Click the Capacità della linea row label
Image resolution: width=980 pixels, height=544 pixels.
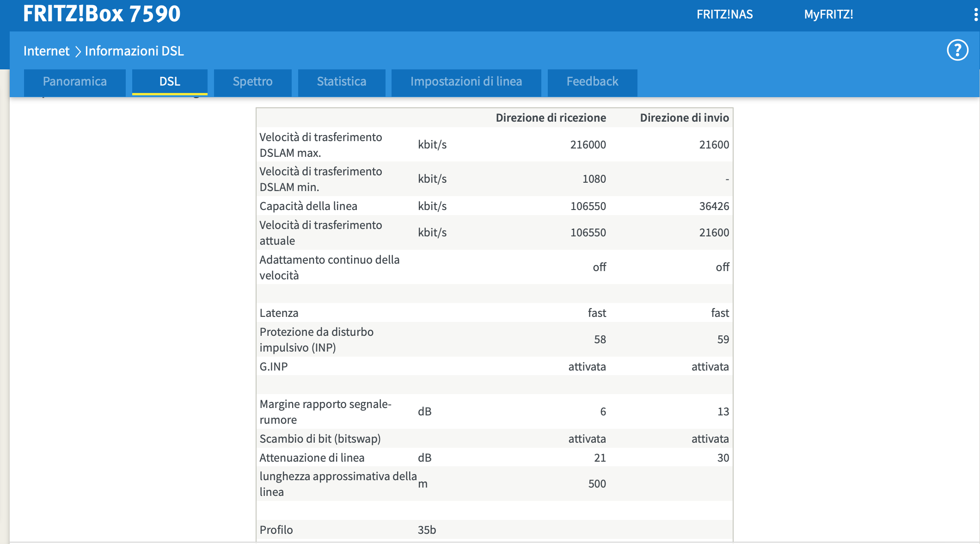[308, 206]
